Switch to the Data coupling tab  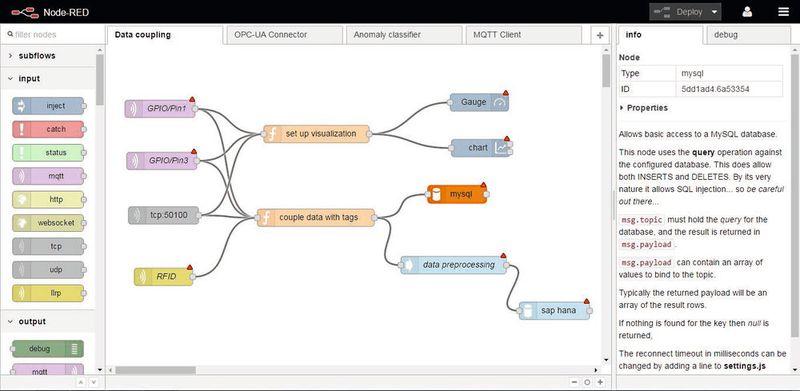click(x=165, y=35)
